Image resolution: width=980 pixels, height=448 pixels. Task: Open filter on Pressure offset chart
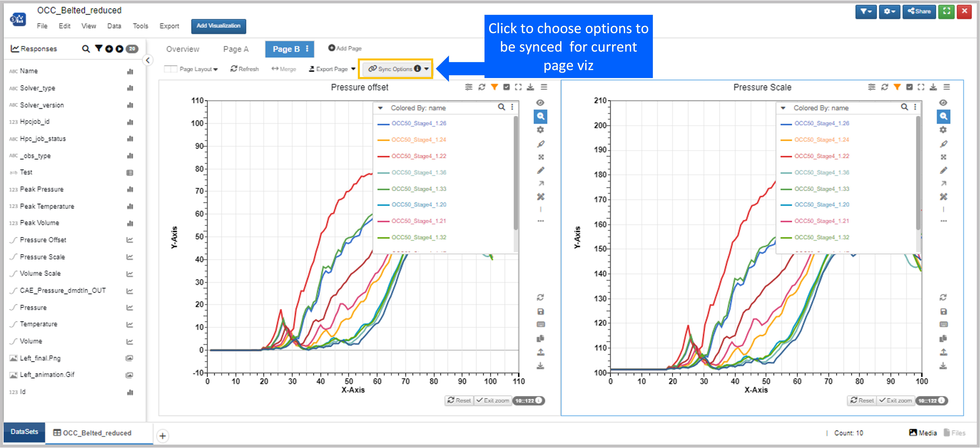coord(494,87)
